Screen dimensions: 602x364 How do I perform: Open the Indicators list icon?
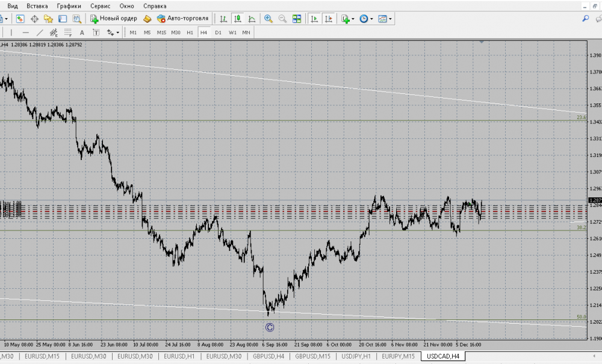point(345,19)
